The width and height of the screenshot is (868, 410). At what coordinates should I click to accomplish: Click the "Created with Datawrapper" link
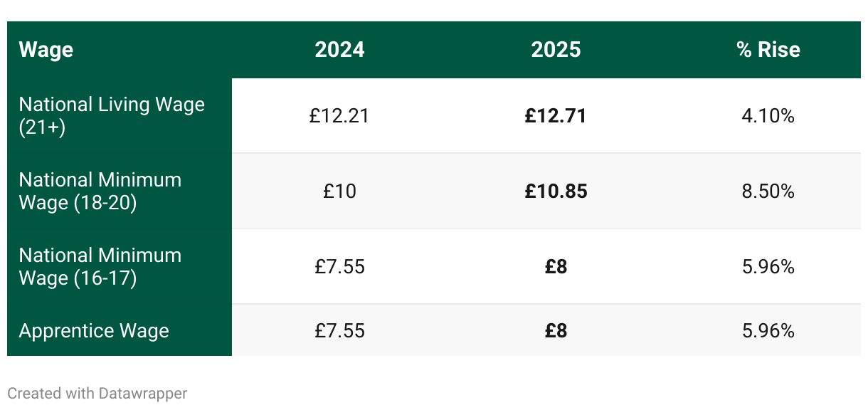click(x=97, y=393)
